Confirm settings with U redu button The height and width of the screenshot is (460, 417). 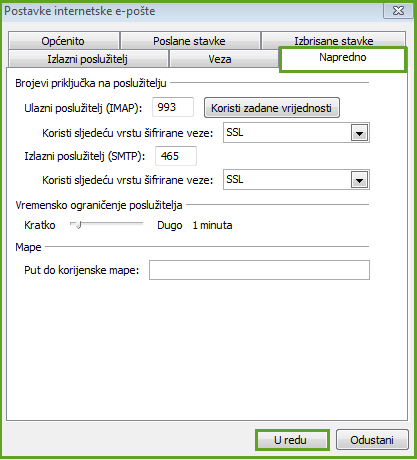pyautogui.click(x=292, y=440)
